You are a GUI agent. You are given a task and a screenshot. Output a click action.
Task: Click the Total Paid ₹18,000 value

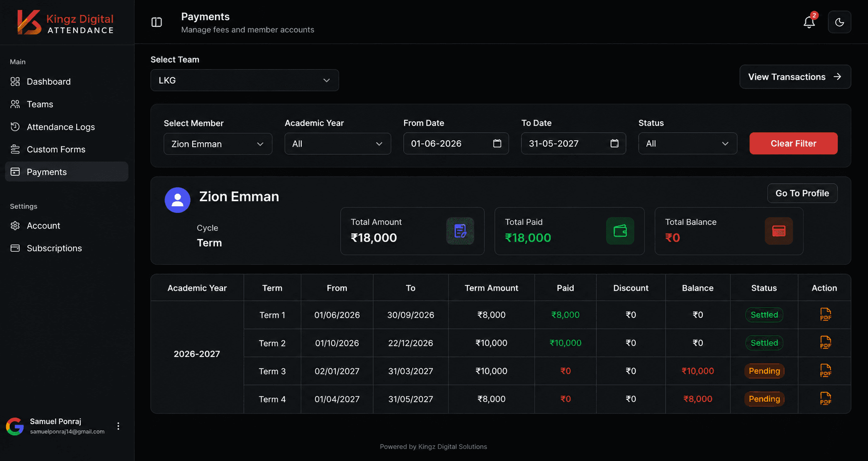(528, 238)
